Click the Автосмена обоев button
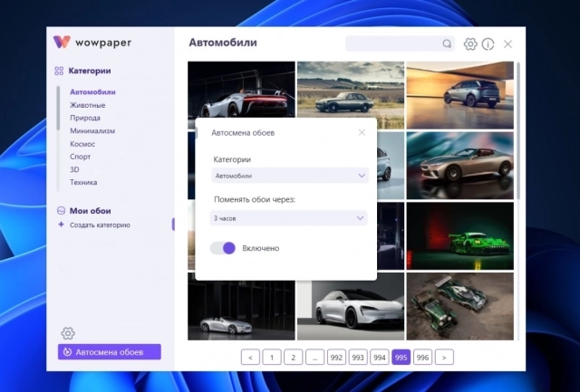Image resolution: width=580 pixels, height=392 pixels. click(x=109, y=352)
